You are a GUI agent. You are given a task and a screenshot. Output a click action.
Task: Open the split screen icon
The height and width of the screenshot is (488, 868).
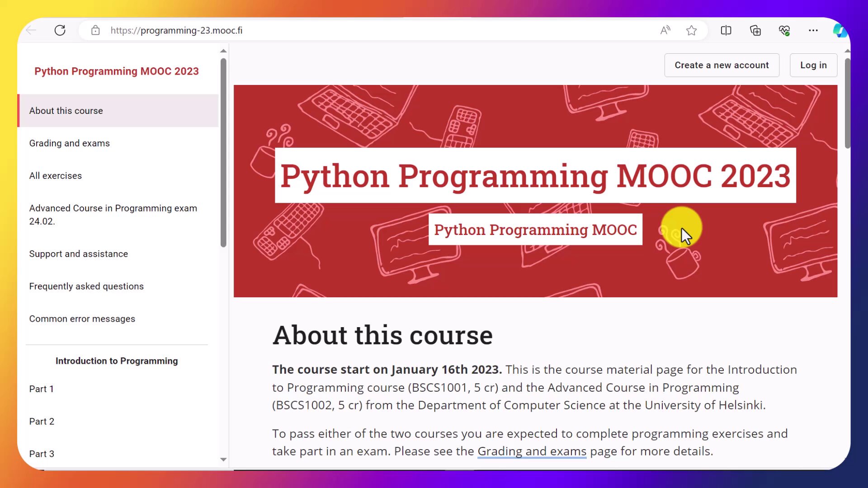pyautogui.click(x=726, y=30)
